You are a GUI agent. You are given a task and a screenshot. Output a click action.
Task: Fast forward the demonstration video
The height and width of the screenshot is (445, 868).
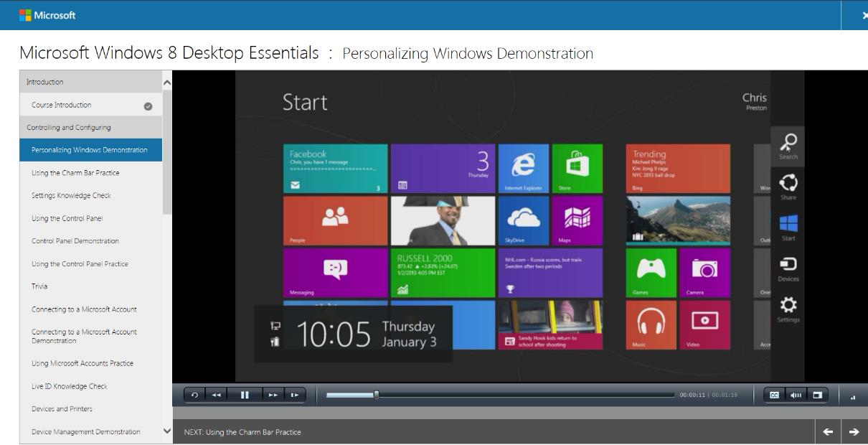click(273, 395)
